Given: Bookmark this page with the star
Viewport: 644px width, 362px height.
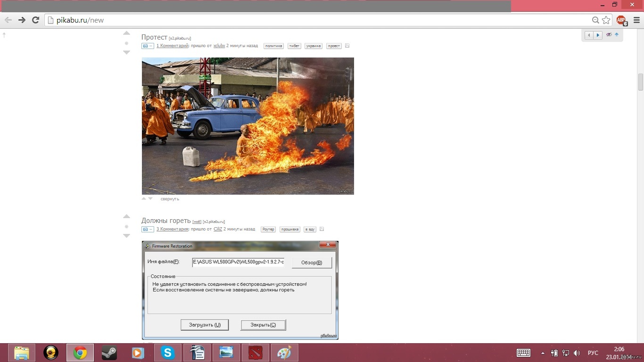Looking at the screenshot, I should click(x=606, y=20).
